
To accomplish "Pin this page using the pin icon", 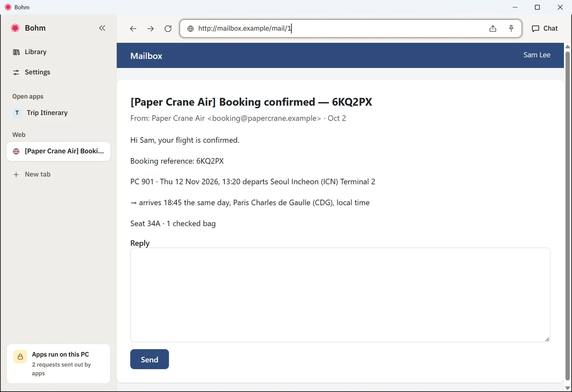I will click(511, 29).
